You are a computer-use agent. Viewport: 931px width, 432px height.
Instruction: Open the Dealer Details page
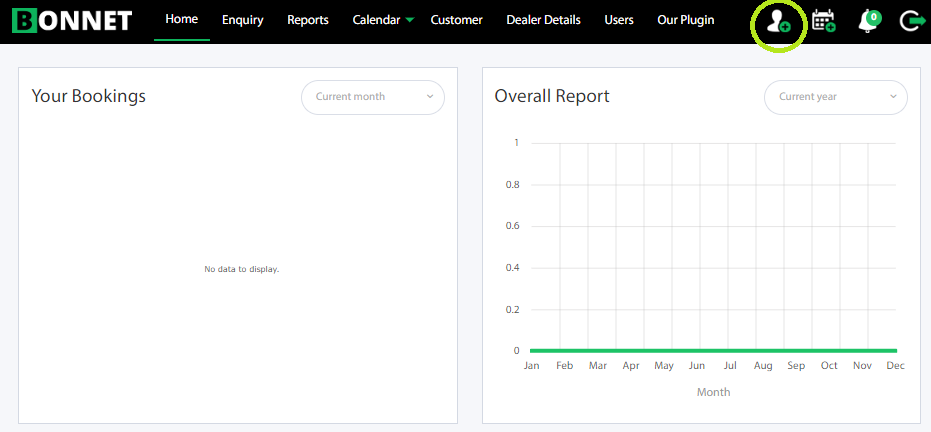pos(543,20)
